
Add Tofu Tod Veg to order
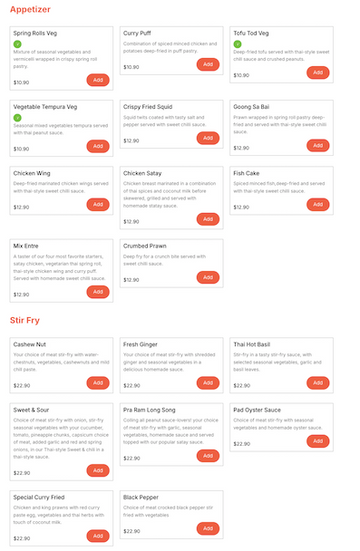point(318,73)
